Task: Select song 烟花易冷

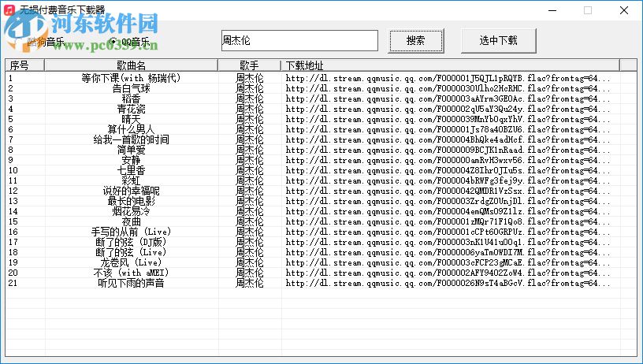Action: (131, 211)
